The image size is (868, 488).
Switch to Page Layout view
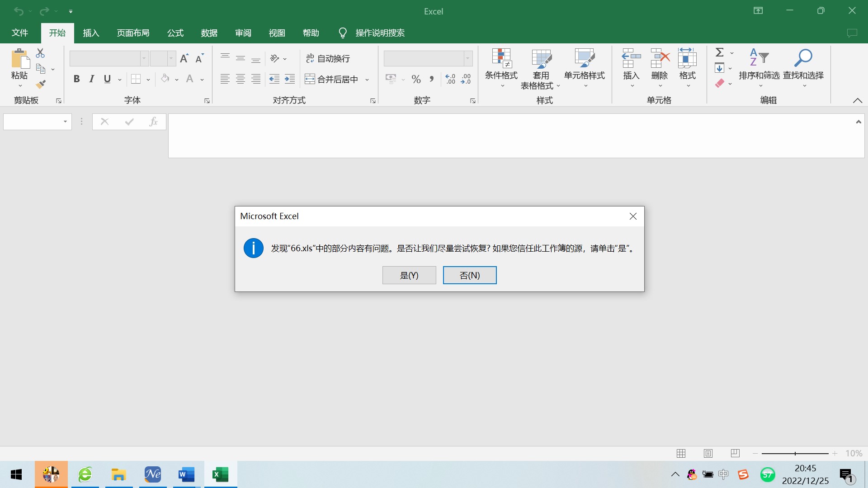[708, 453]
